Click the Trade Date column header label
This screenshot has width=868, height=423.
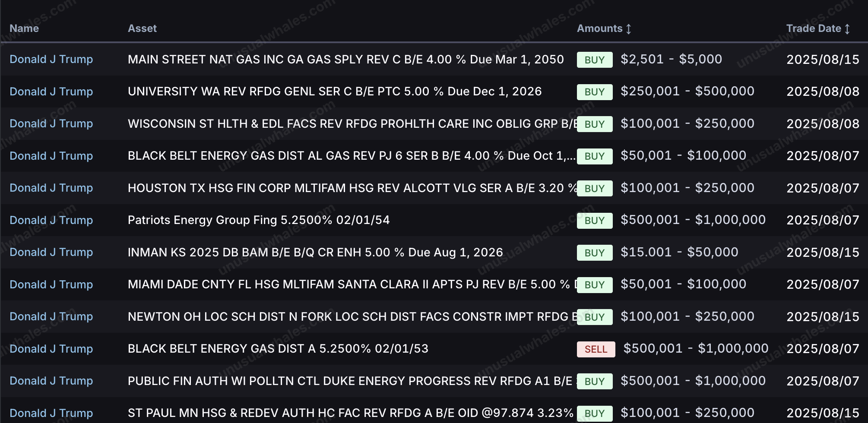[x=814, y=28]
